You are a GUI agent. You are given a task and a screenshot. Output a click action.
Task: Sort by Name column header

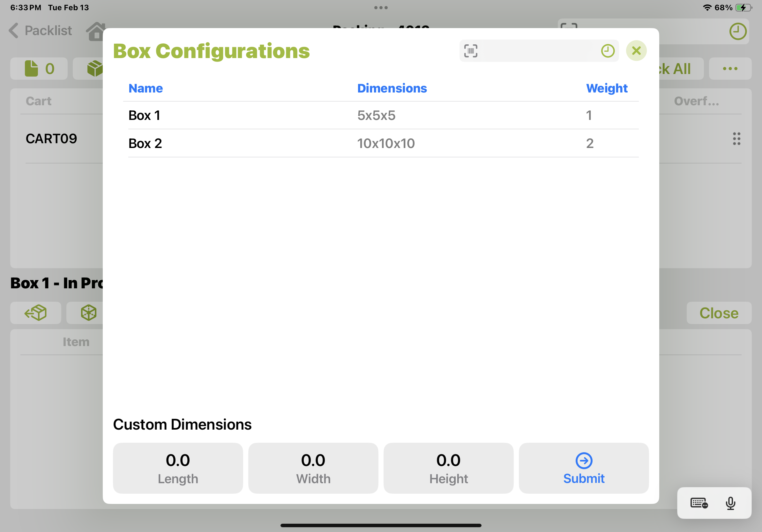pyautogui.click(x=146, y=89)
